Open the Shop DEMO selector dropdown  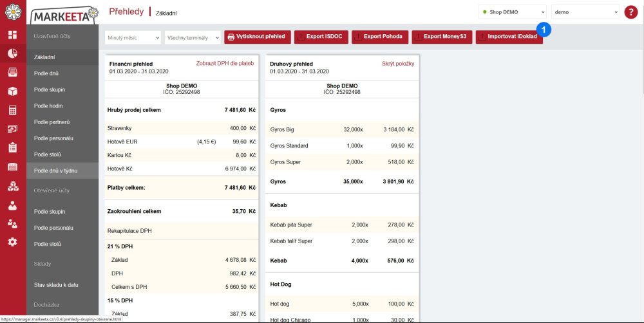pos(513,12)
